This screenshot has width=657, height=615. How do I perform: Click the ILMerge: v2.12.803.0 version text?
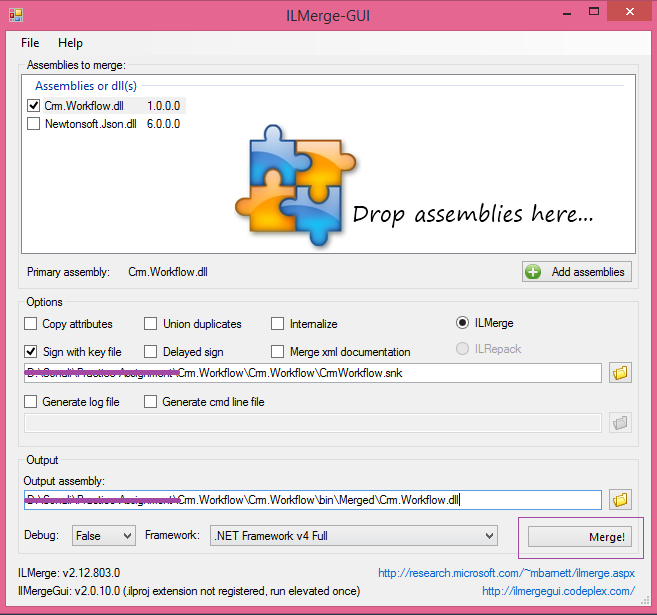coord(69,573)
